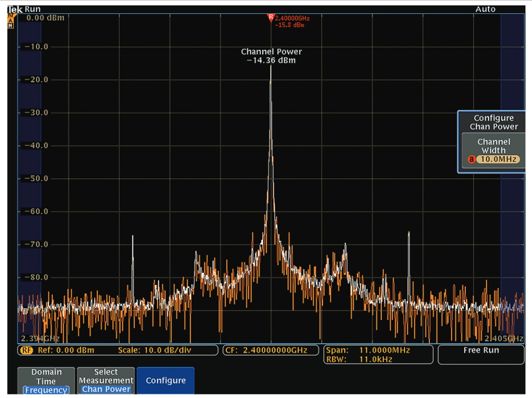Click the Configure Chan Power panel header
The width and height of the screenshot is (532, 398).
point(493,122)
